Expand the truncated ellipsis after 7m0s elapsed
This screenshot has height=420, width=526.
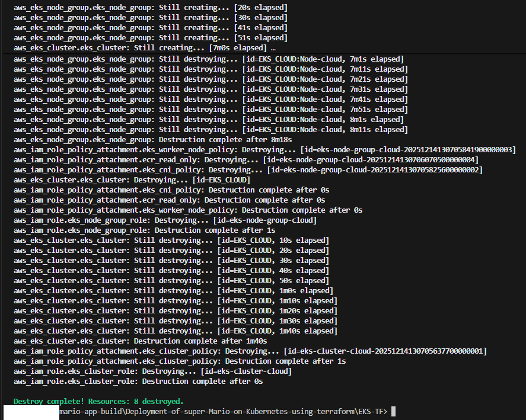[x=273, y=47]
